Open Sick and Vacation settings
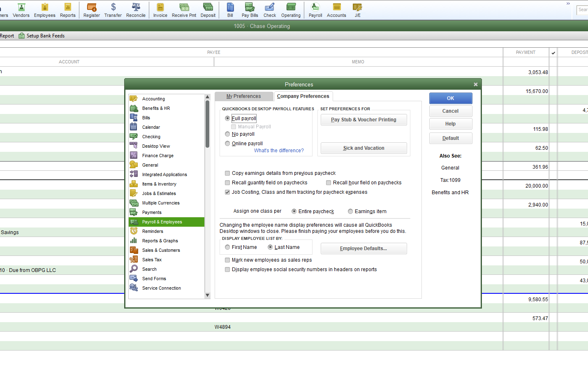The height and width of the screenshot is (367, 588). point(364,148)
